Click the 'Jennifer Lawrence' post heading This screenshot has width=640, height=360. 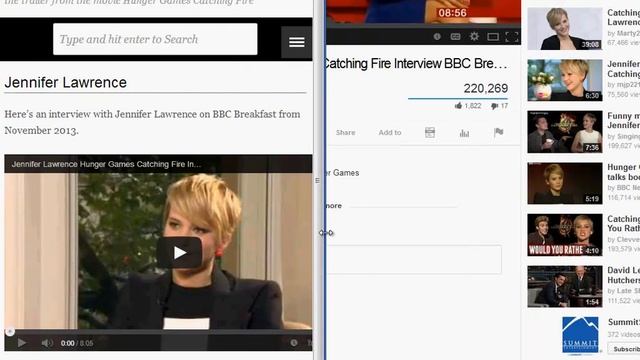coord(66,82)
